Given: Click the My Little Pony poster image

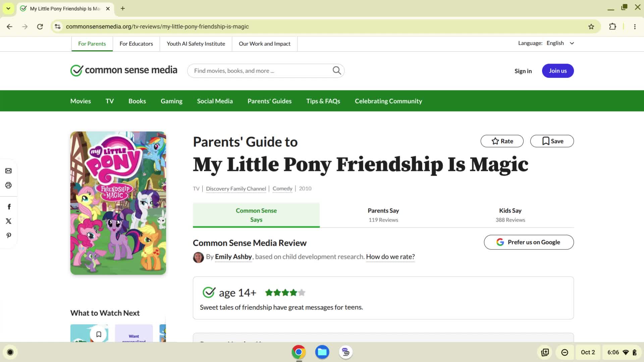Looking at the screenshot, I should point(118,203).
